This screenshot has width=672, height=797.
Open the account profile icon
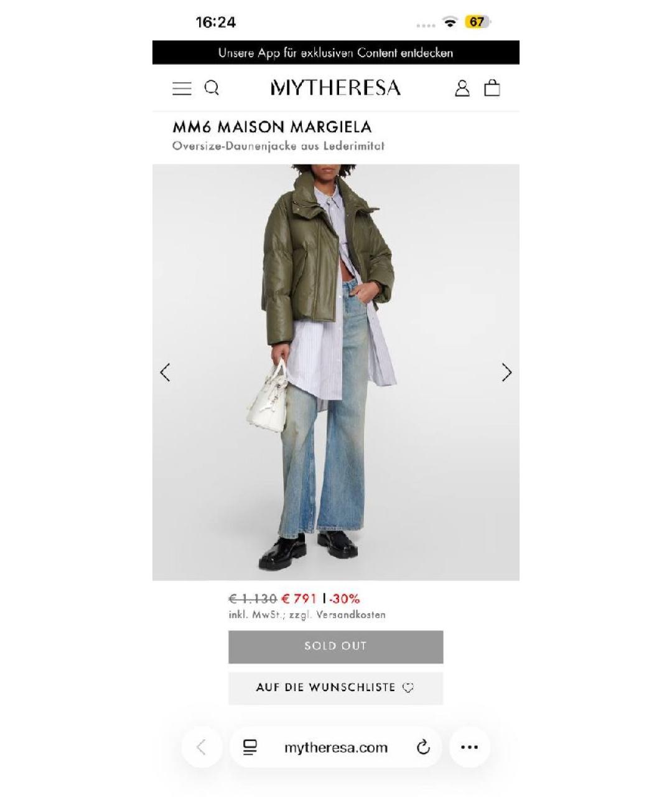click(x=462, y=88)
